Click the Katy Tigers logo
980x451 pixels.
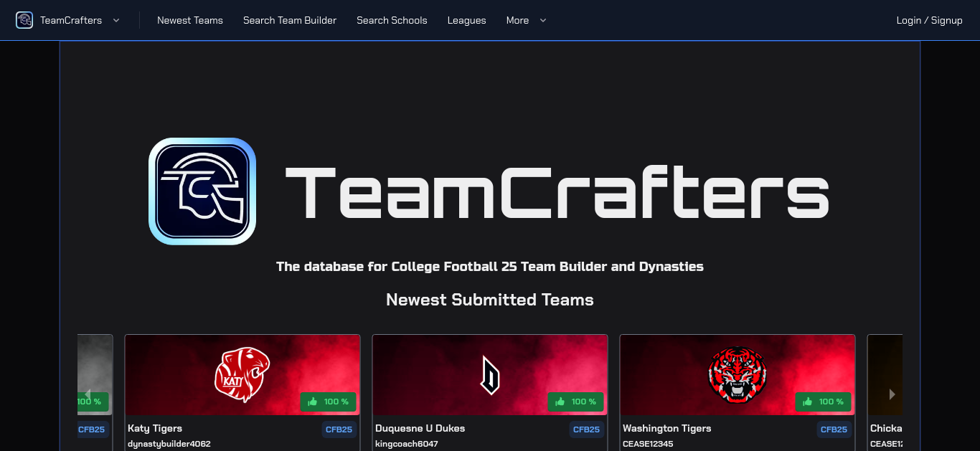click(242, 374)
